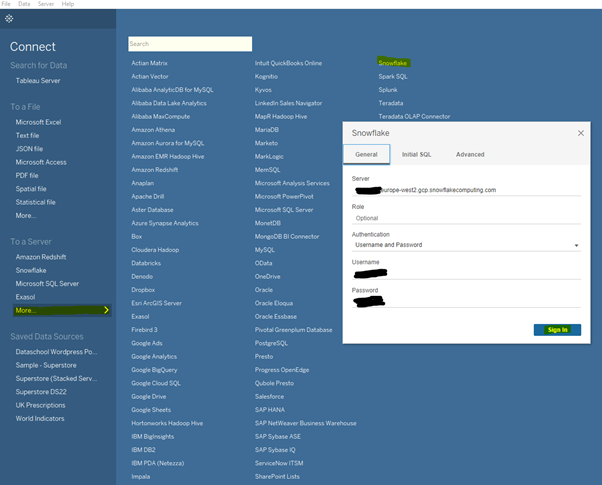Select IBM DB2 connector
602x485 pixels.
coord(143,450)
